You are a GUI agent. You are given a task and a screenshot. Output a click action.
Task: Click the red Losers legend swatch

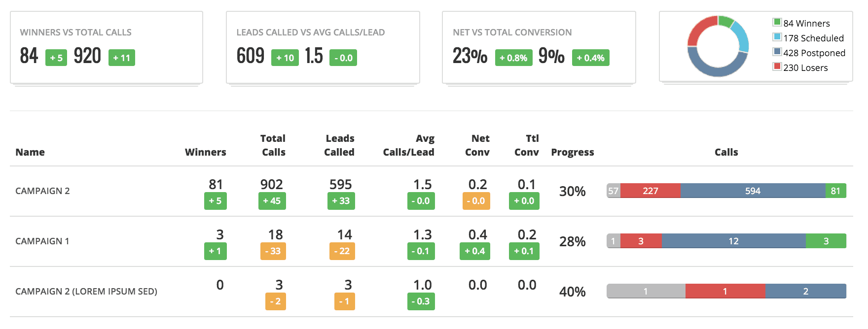[777, 66]
